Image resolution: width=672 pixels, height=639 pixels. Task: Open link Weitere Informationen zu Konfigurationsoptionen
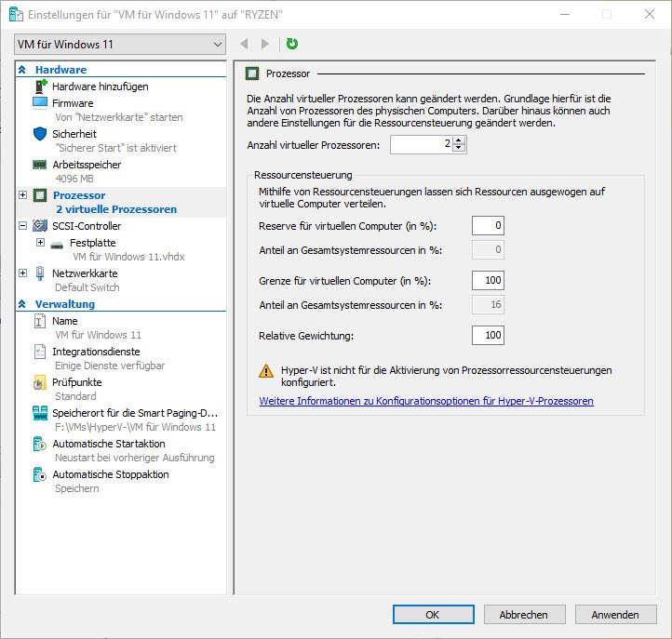[426, 401]
